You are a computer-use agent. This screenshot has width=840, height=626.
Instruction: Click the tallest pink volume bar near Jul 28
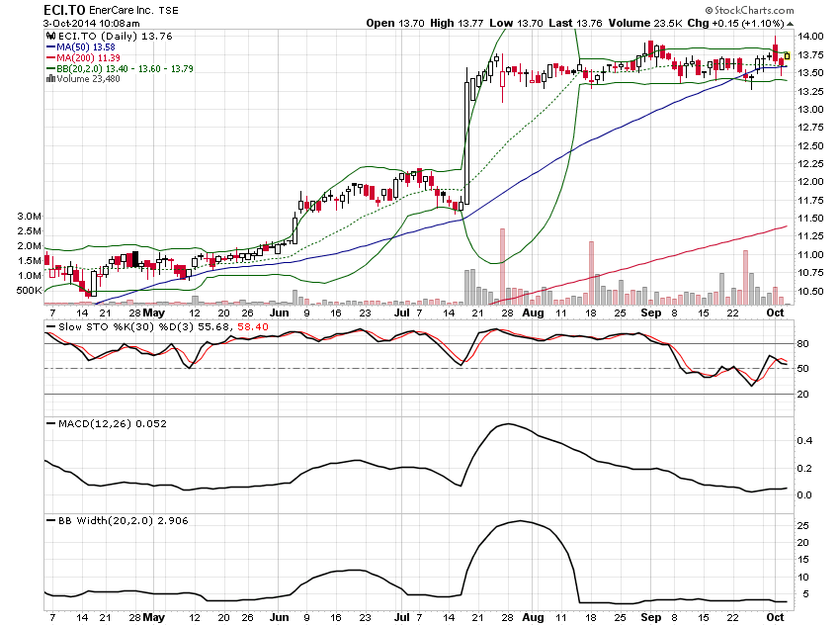(x=502, y=266)
